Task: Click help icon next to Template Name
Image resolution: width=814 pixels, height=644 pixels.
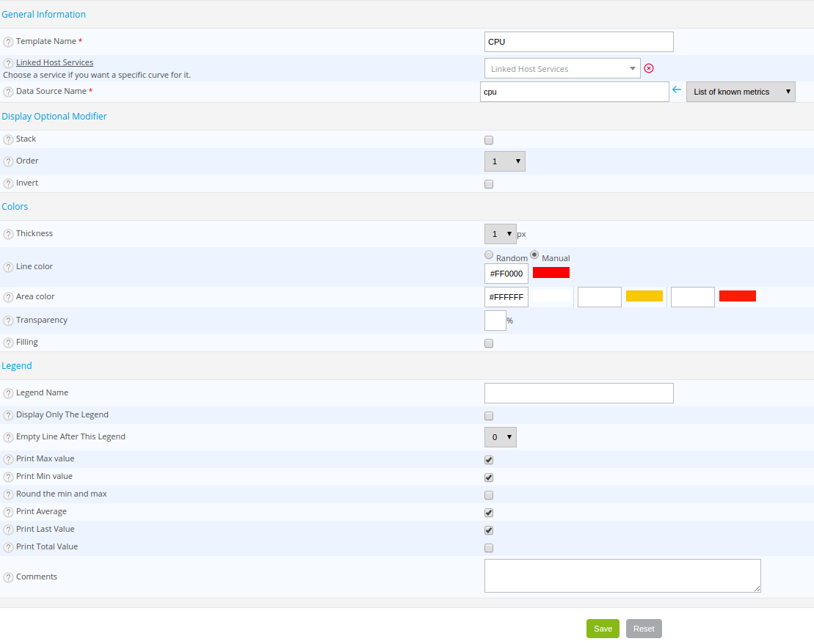Action: (x=8, y=43)
